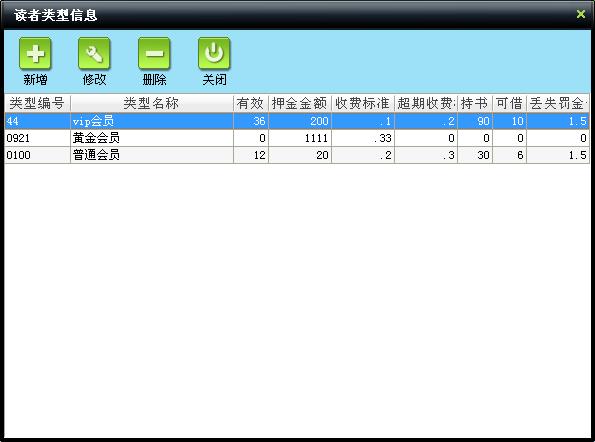Sort by the 类型编号 column header
The height and width of the screenshot is (442, 595).
(x=37, y=103)
